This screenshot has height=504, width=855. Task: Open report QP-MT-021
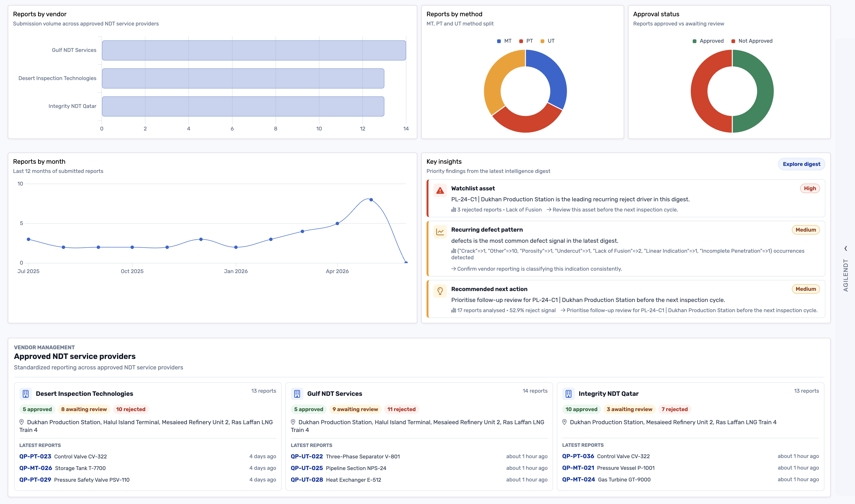tap(578, 468)
